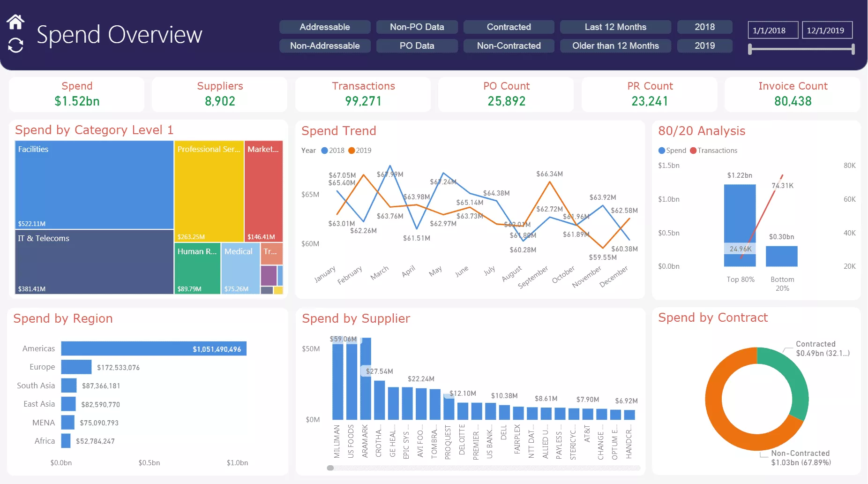868x484 pixels.
Task: Select the Last 12 Months filter
Action: coord(615,27)
